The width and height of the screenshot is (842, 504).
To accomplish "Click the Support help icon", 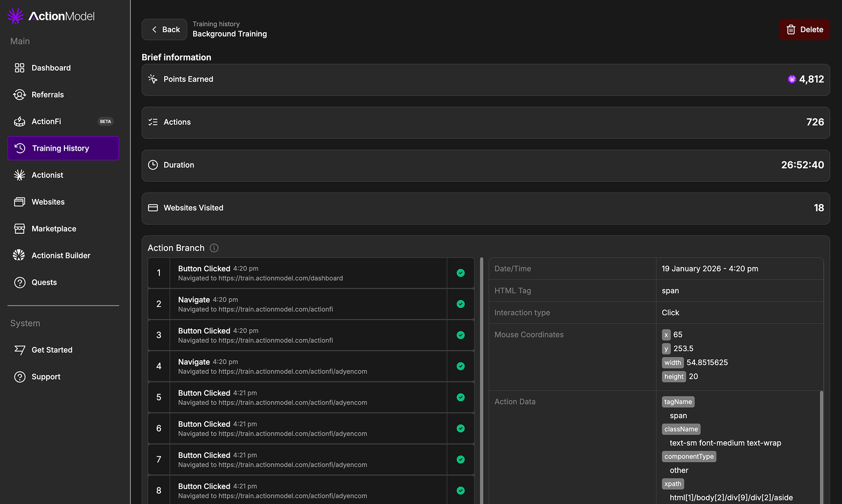I will (20, 376).
